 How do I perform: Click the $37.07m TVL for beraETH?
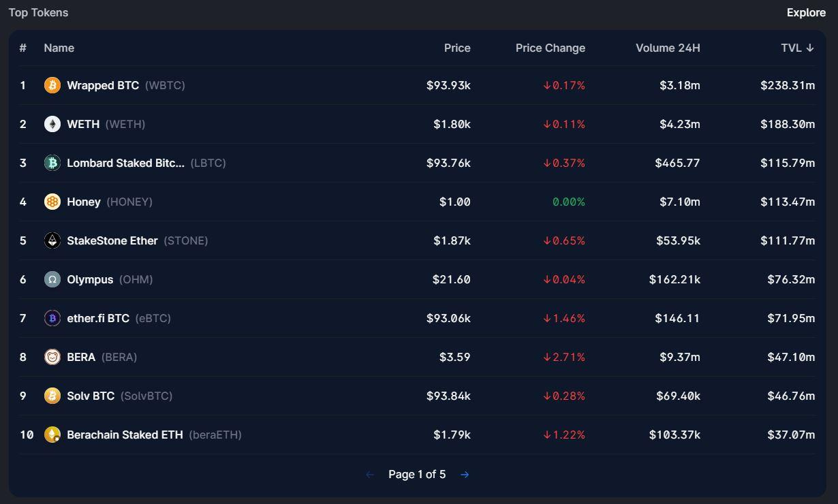pyautogui.click(x=791, y=435)
